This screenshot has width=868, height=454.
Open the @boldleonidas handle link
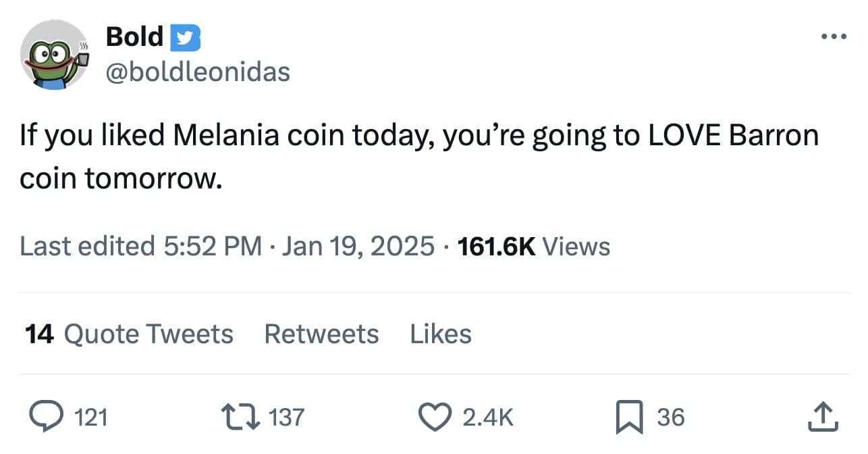(x=198, y=71)
